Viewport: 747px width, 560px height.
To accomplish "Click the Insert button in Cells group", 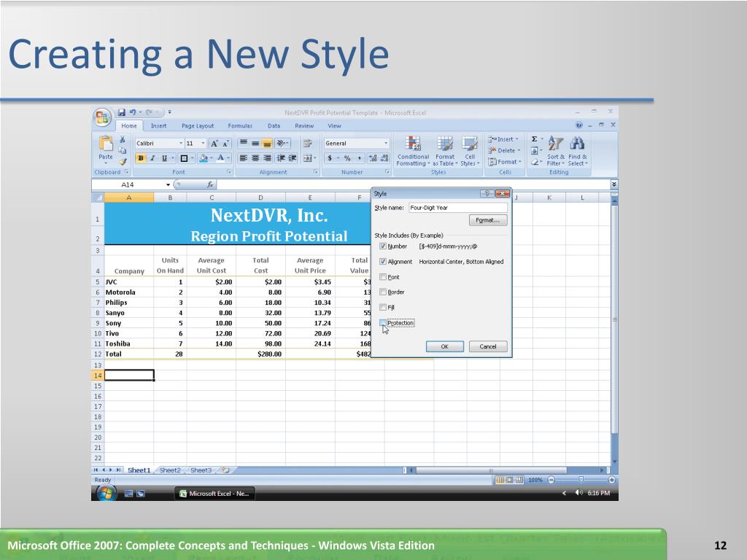I will click(503, 139).
